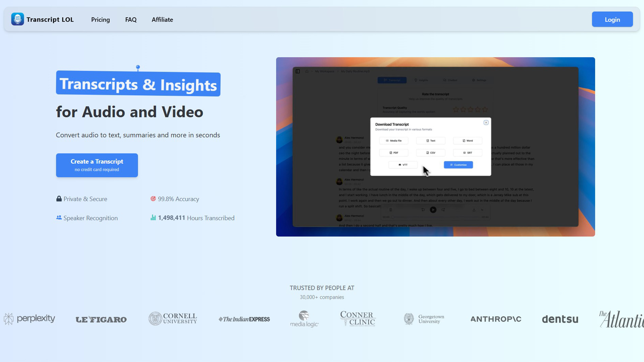
Task: Click the Login button
Action: click(612, 19)
